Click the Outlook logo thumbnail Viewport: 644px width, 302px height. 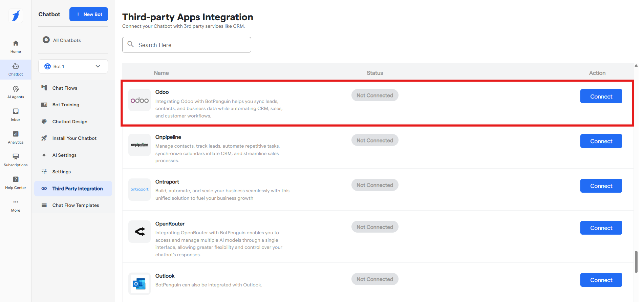(x=139, y=284)
